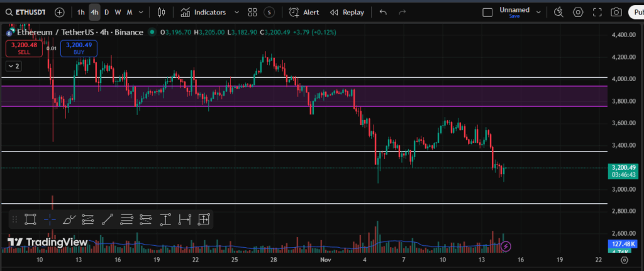Expand the time interval dropdown arrow
This screenshot has height=271, width=644.
[x=140, y=12]
